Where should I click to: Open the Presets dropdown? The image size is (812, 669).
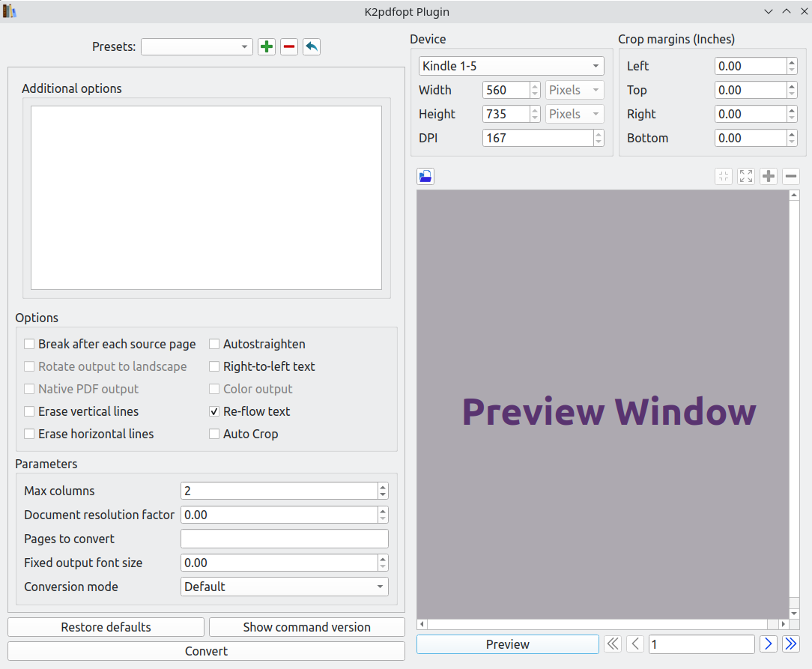click(x=197, y=46)
